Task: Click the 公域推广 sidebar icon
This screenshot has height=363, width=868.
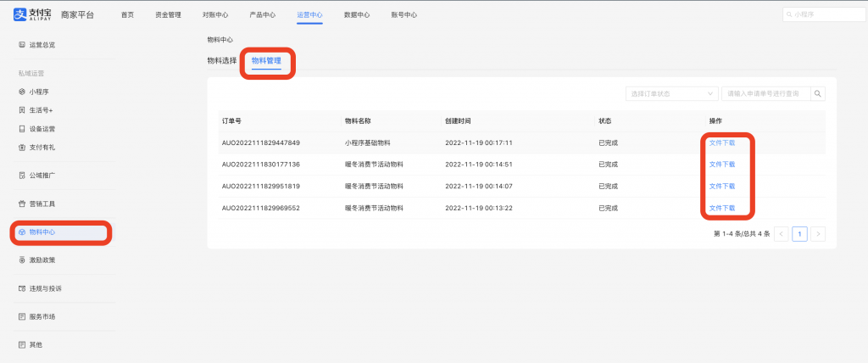Action: pyautogui.click(x=21, y=176)
